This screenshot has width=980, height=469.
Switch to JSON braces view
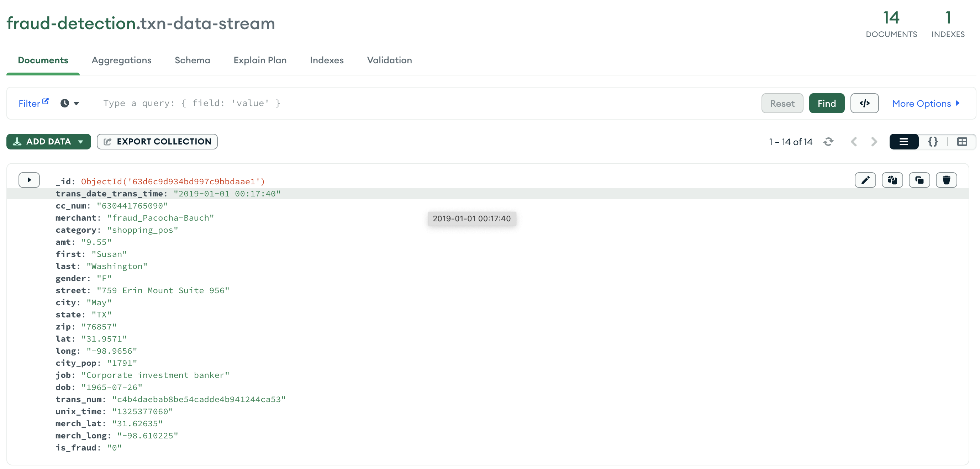932,142
